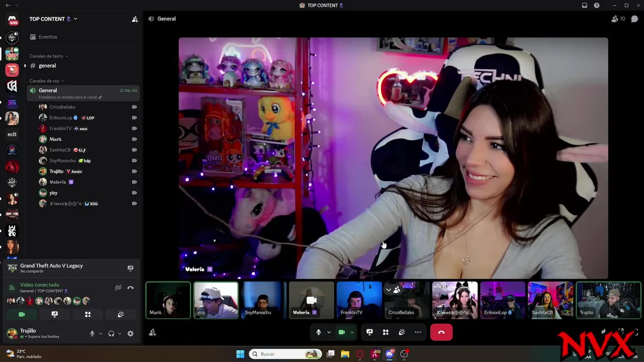The image size is (644, 362).
Task: Open more options ellipsis in call control bar
Action: pyautogui.click(x=418, y=332)
